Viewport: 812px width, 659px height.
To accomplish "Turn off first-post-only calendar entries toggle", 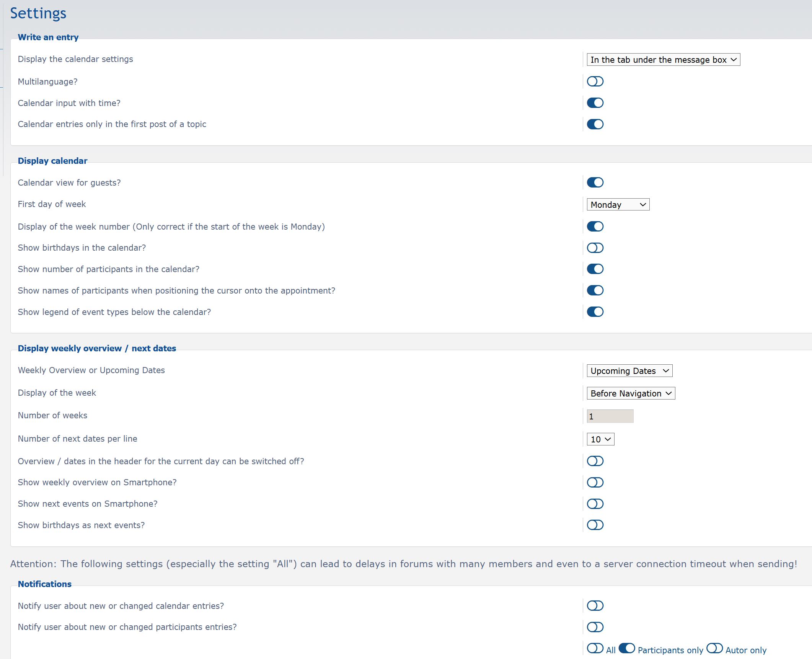I will 595,124.
